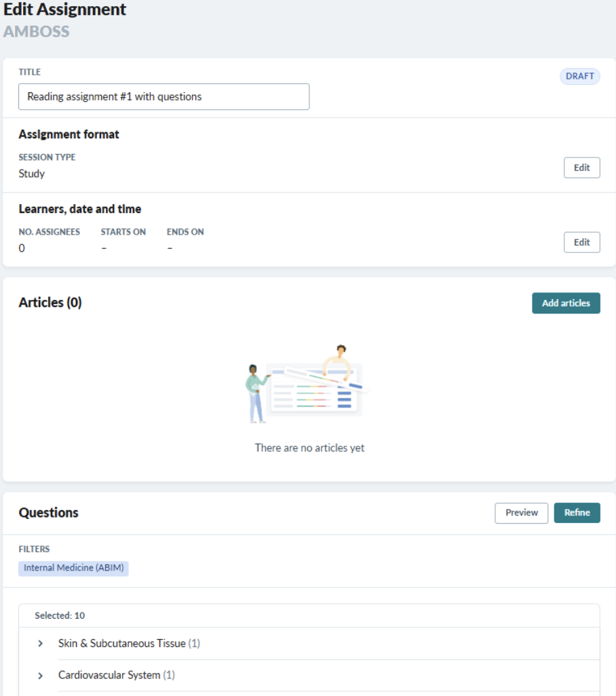Click the Internal Medicine (ABIM) filter tag
616x696 pixels.
tap(73, 568)
